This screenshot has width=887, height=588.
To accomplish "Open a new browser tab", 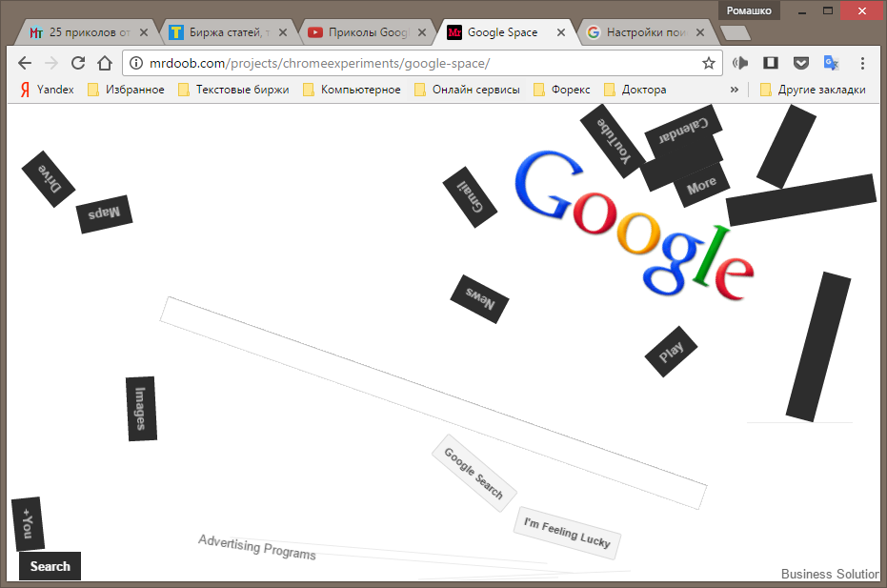I will pyautogui.click(x=736, y=33).
